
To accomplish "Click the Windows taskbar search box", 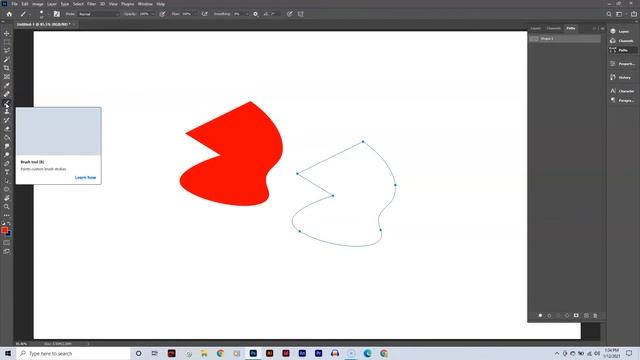I will coord(73,353).
